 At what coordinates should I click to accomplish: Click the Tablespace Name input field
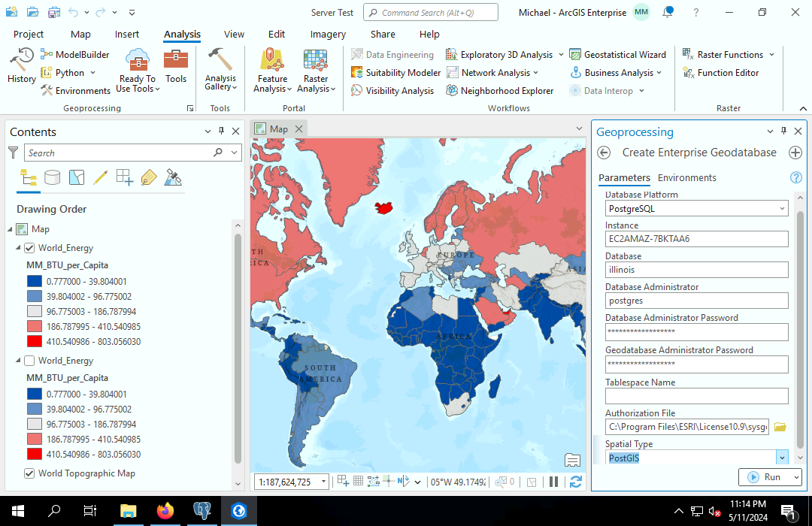tap(696, 396)
